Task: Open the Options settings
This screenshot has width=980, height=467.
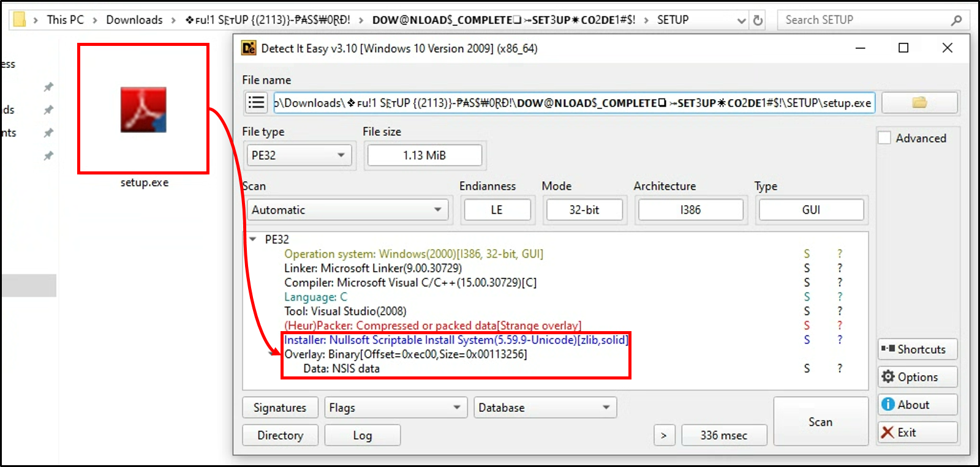Action: [917, 377]
